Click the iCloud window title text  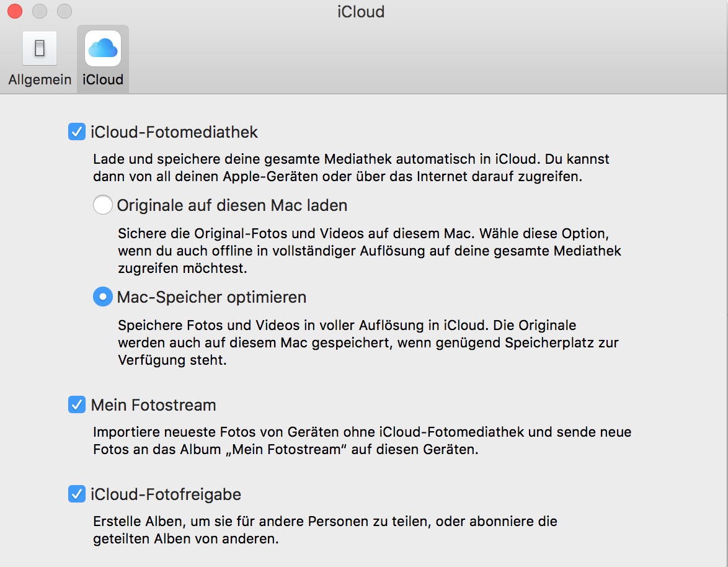361,12
